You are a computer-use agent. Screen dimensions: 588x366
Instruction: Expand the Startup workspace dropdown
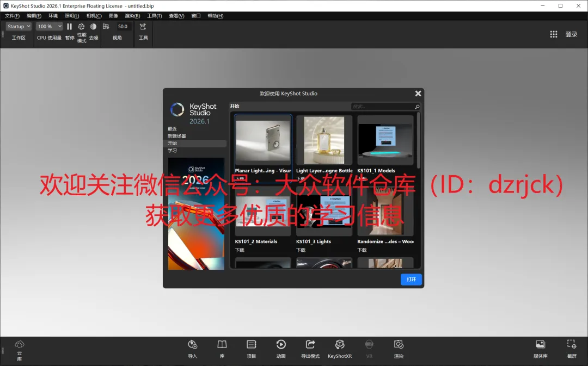tap(19, 26)
